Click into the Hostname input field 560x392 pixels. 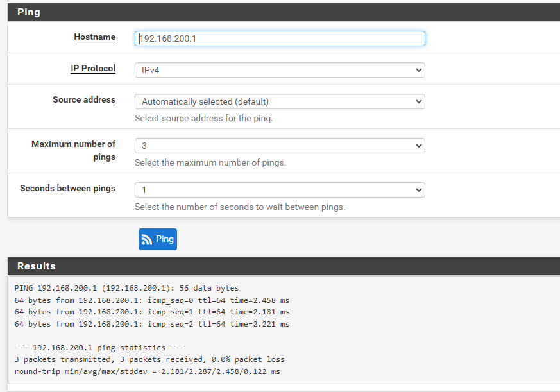280,38
